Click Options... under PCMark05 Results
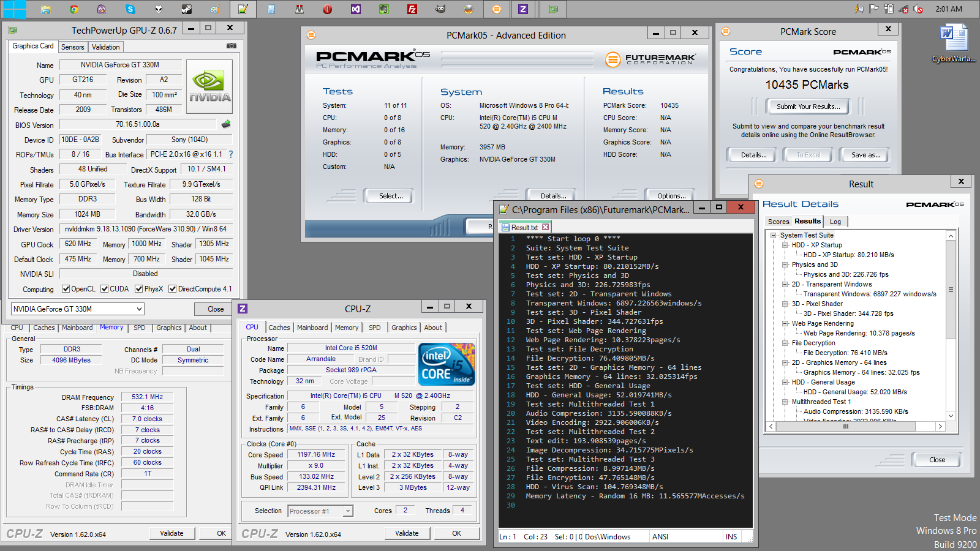980x551 pixels. coord(671,195)
